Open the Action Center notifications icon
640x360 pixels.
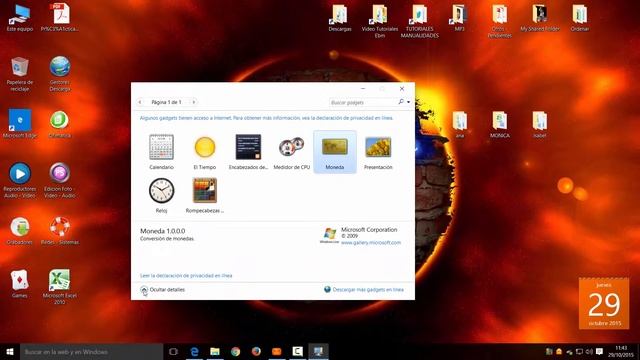599,351
